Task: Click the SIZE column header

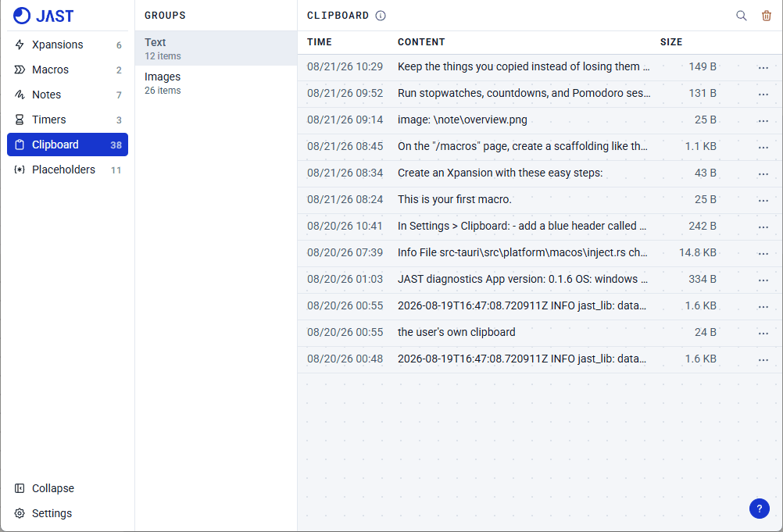Action: click(x=671, y=42)
